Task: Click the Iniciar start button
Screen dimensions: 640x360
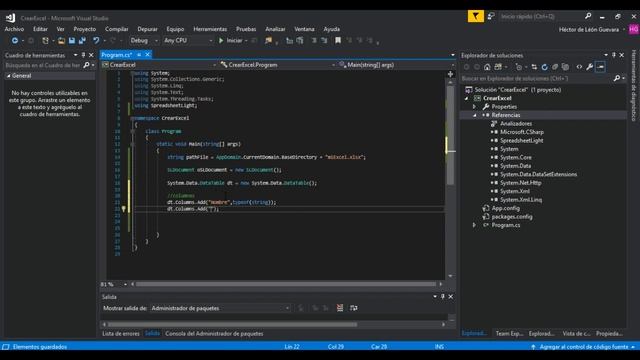Action: pyautogui.click(x=231, y=40)
